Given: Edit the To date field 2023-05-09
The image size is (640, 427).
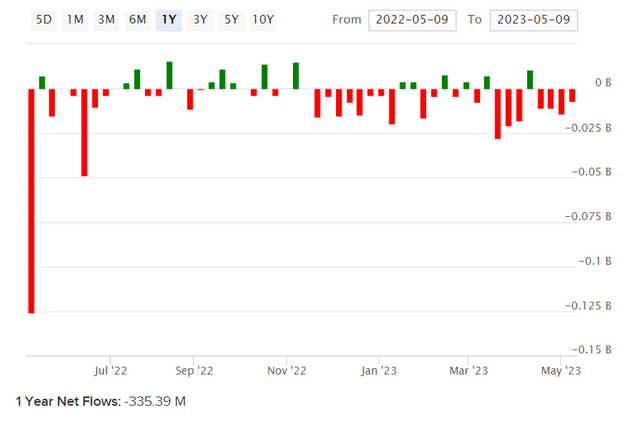Looking at the screenshot, I should tap(533, 20).
